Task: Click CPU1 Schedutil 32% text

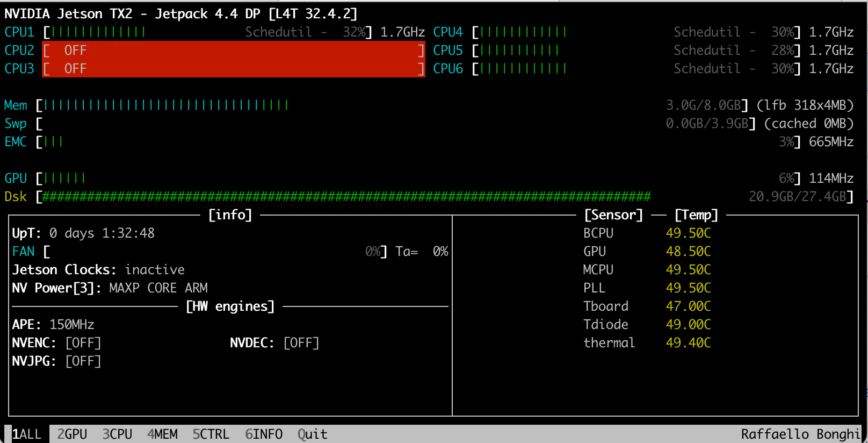Action: pyautogui.click(x=306, y=32)
